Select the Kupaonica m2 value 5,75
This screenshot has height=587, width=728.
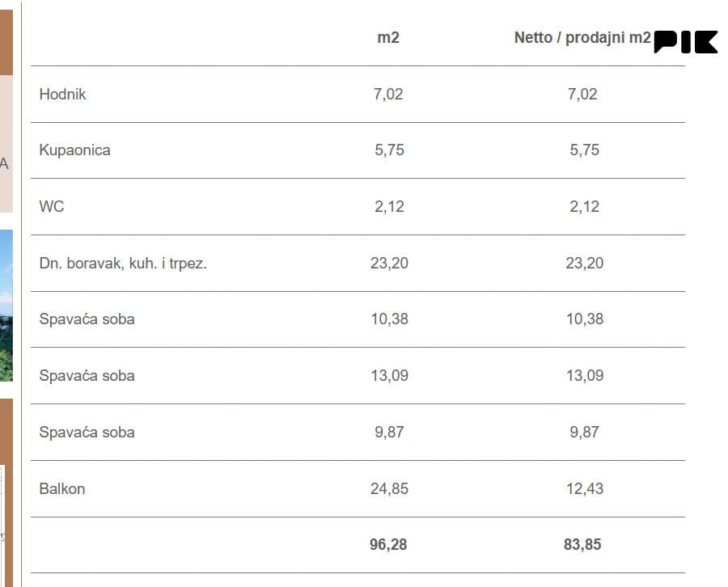(x=389, y=150)
